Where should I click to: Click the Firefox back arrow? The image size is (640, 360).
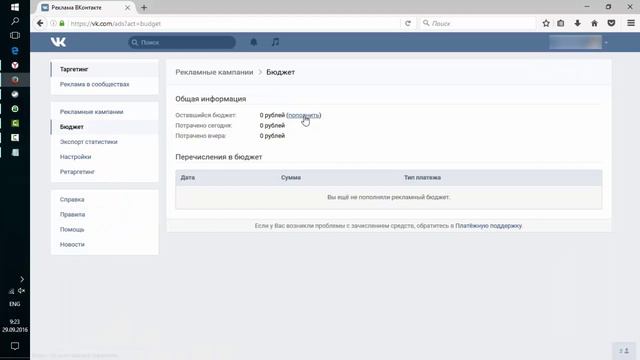coord(40,23)
